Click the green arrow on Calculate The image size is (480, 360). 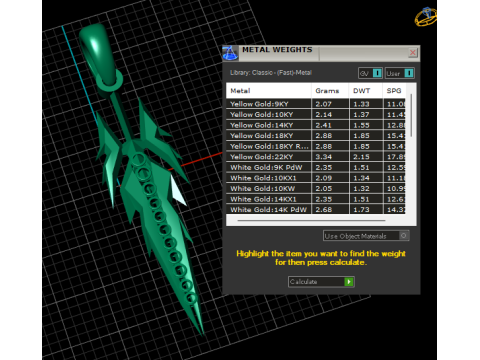click(349, 282)
